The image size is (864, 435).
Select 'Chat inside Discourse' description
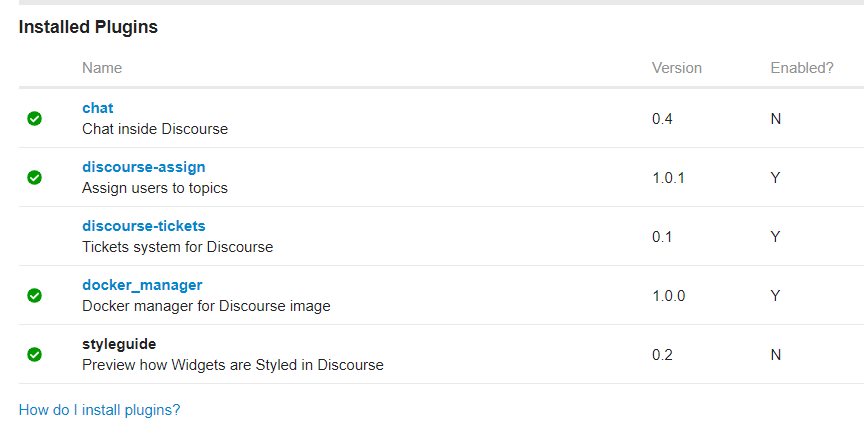point(155,129)
